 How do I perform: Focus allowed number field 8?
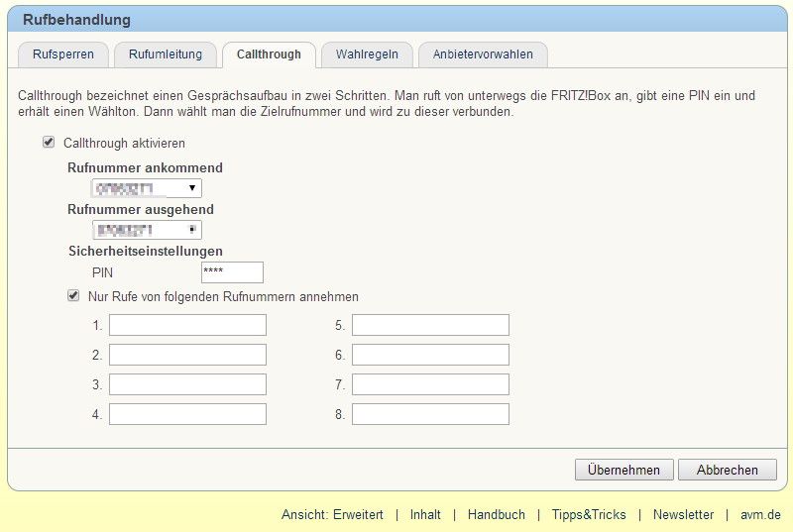click(x=430, y=414)
